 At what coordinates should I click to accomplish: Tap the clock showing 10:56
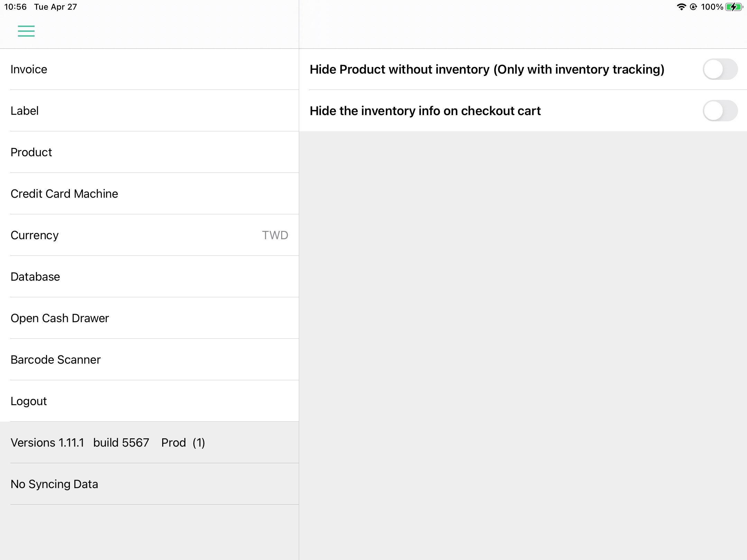click(x=15, y=7)
